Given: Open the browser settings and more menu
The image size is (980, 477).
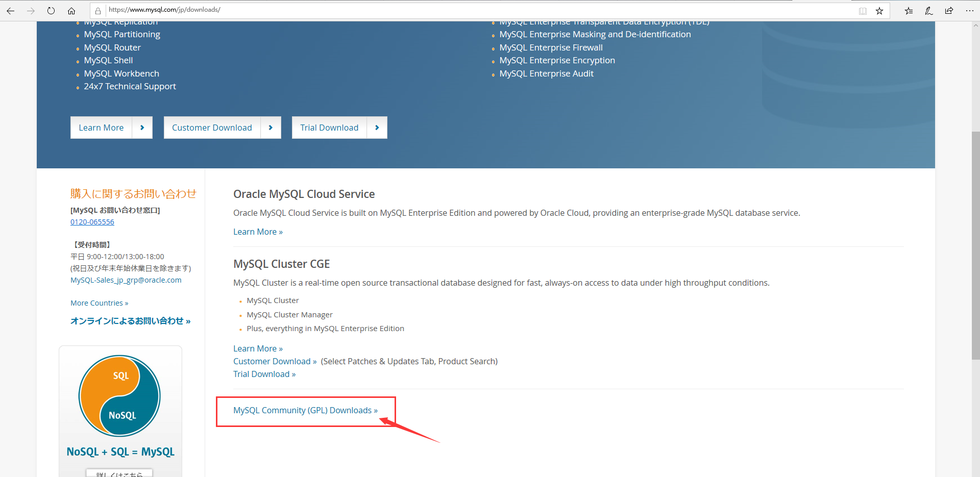Looking at the screenshot, I should point(970,11).
